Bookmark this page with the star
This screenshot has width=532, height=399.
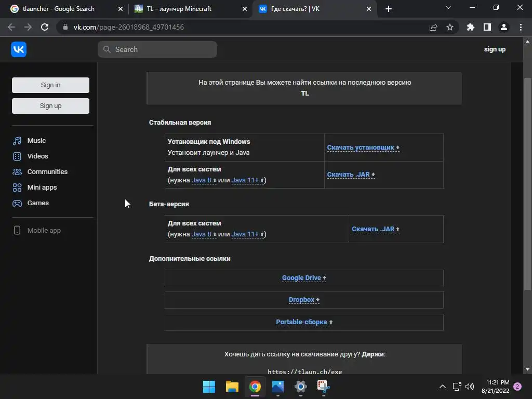449,27
